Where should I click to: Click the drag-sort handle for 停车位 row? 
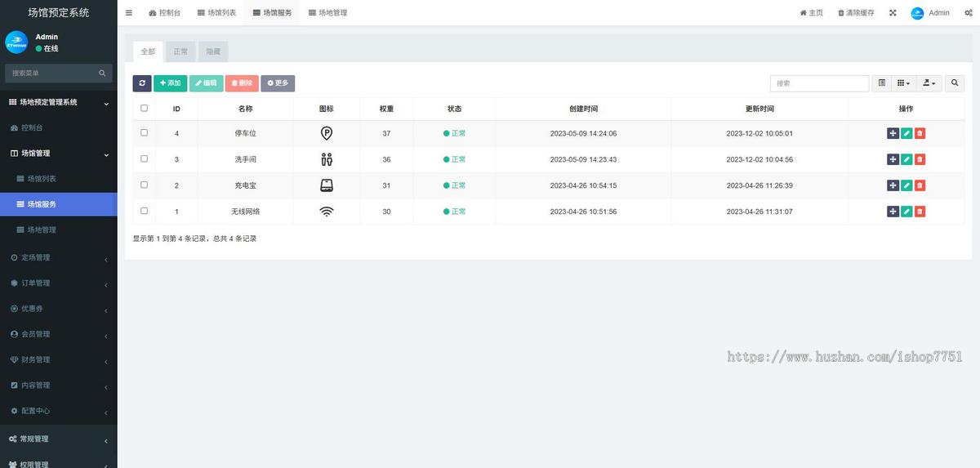(893, 134)
